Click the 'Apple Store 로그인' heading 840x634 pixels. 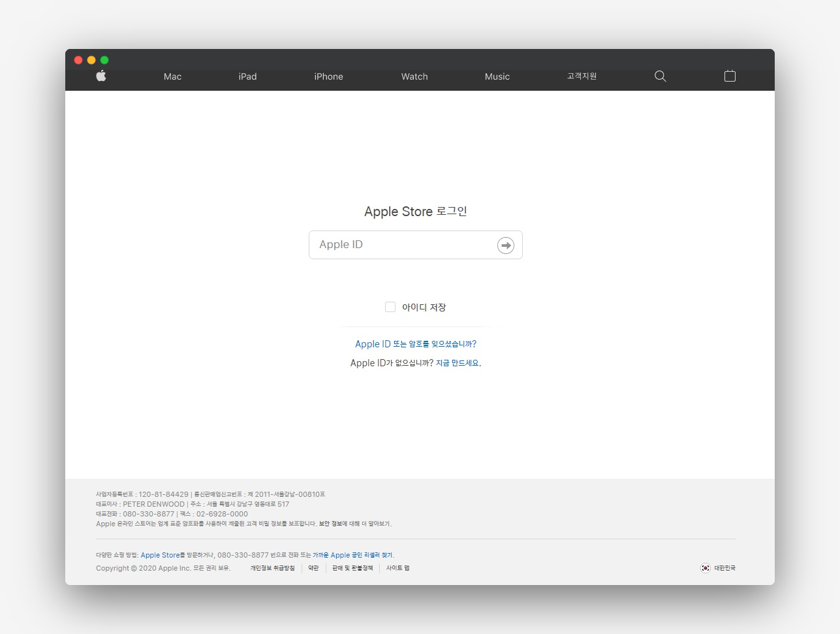pyautogui.click(x=416, y=212)
